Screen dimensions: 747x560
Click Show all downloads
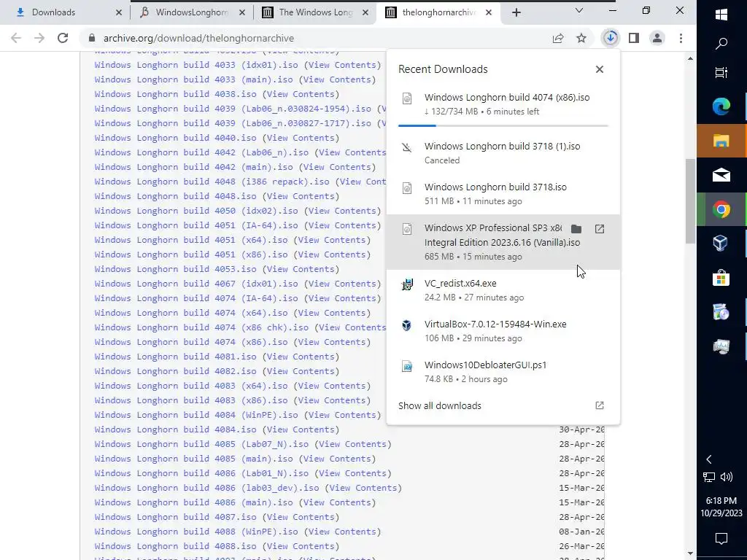440,405
